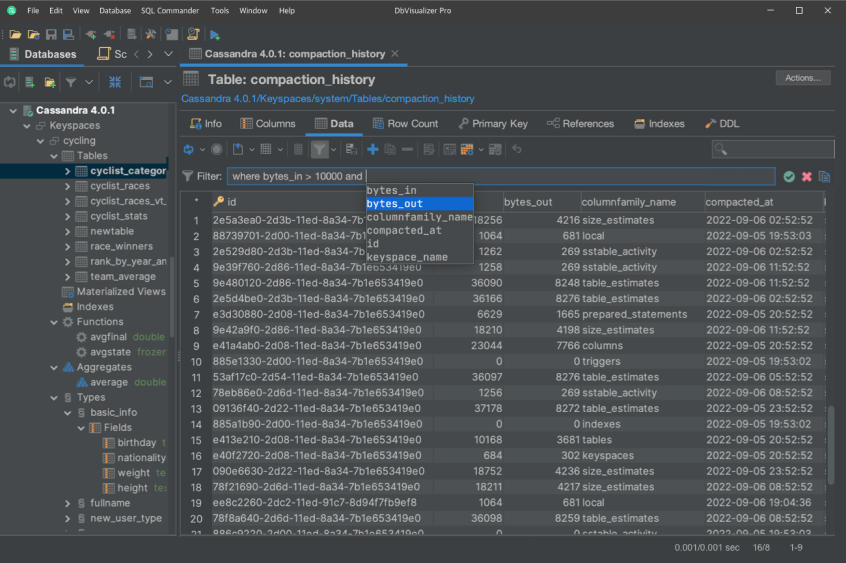
Task: Switch to the Row Count tab
Action: pyautogui.click(x=405, y=124)
